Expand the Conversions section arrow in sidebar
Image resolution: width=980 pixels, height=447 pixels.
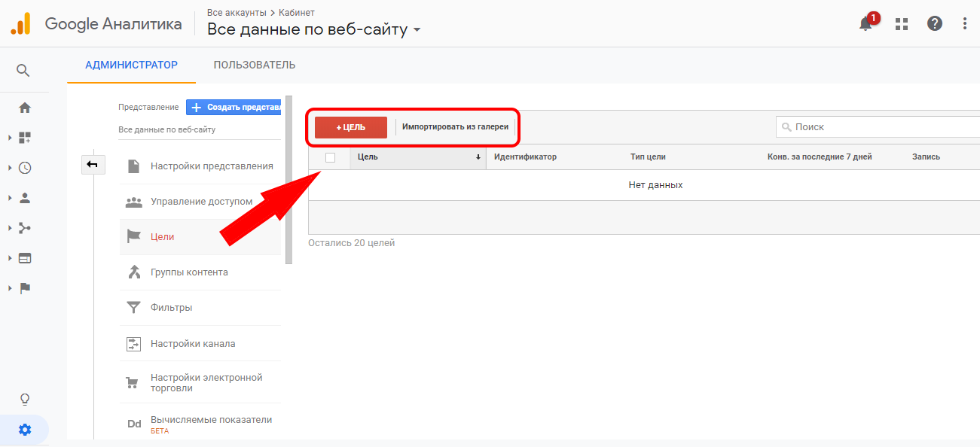10,288
